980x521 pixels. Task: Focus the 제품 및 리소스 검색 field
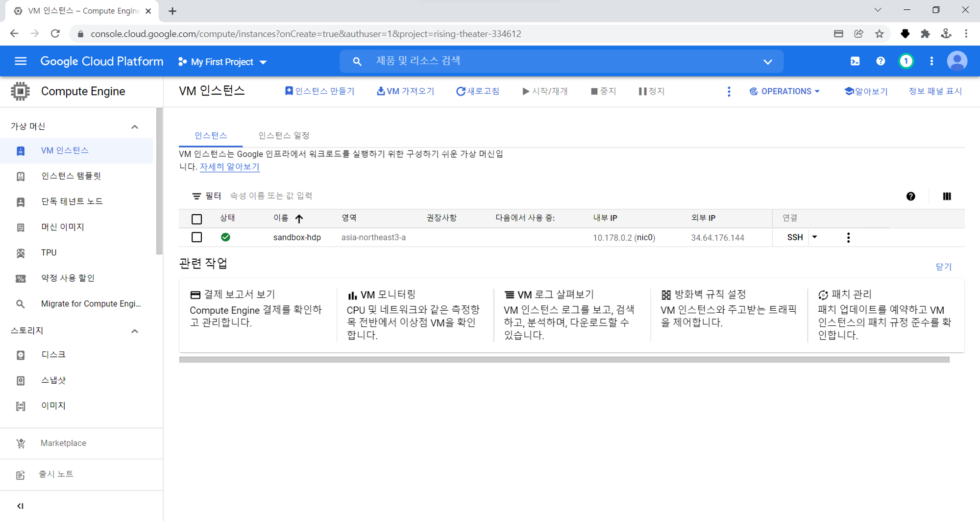[x=562, y=61]
